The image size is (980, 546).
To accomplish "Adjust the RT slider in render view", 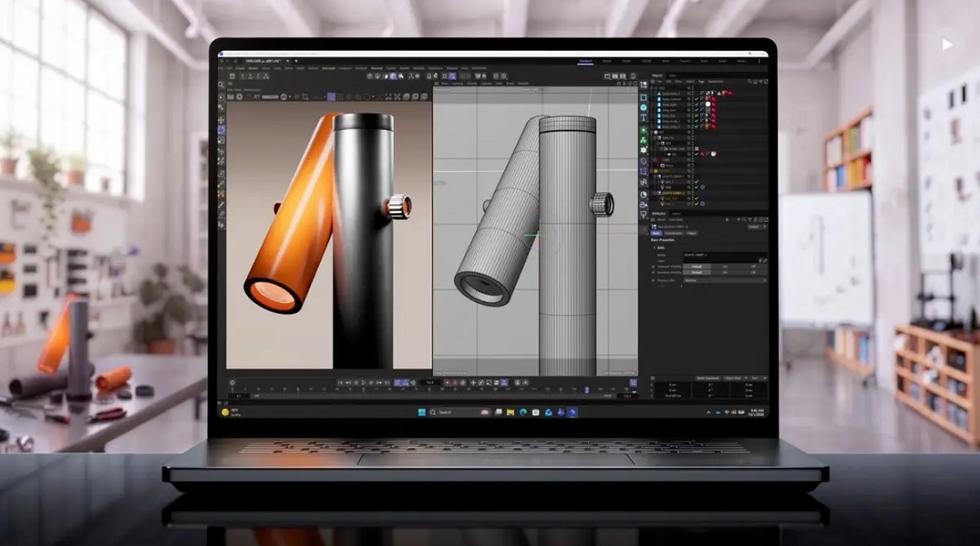I will point(271,97).
